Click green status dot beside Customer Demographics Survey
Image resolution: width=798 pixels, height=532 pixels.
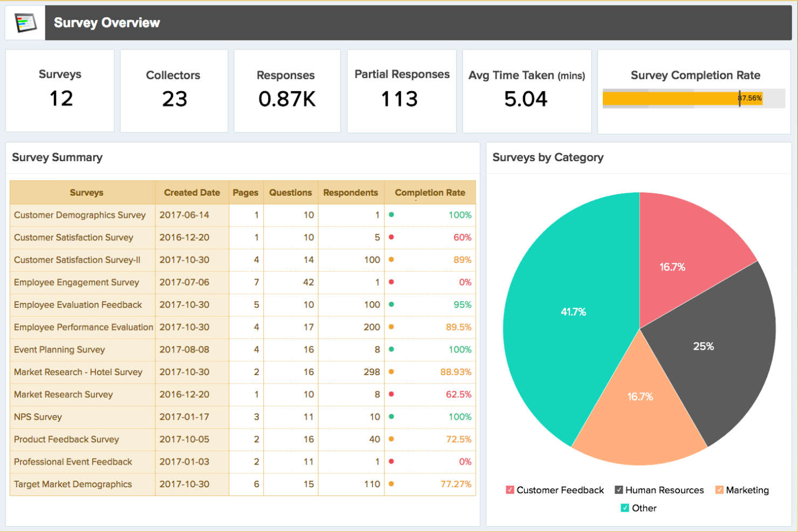point(390,215)
